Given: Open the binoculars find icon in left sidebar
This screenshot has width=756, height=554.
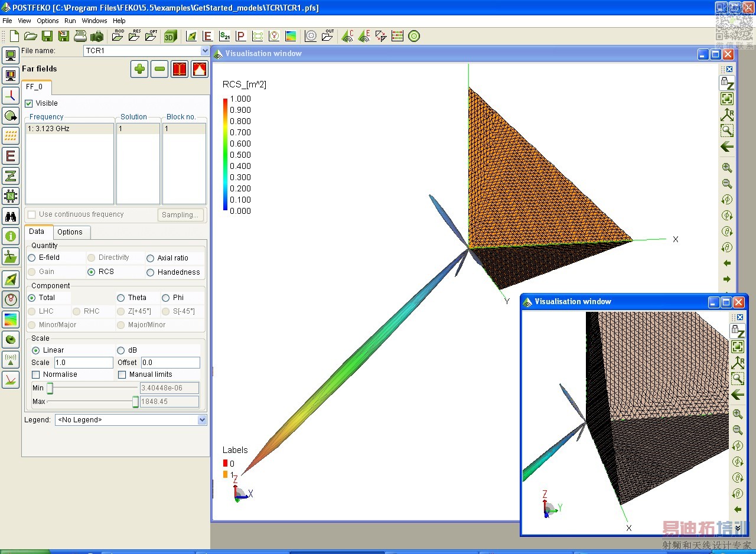Looking at the screenshot, I should pos(11,216).
